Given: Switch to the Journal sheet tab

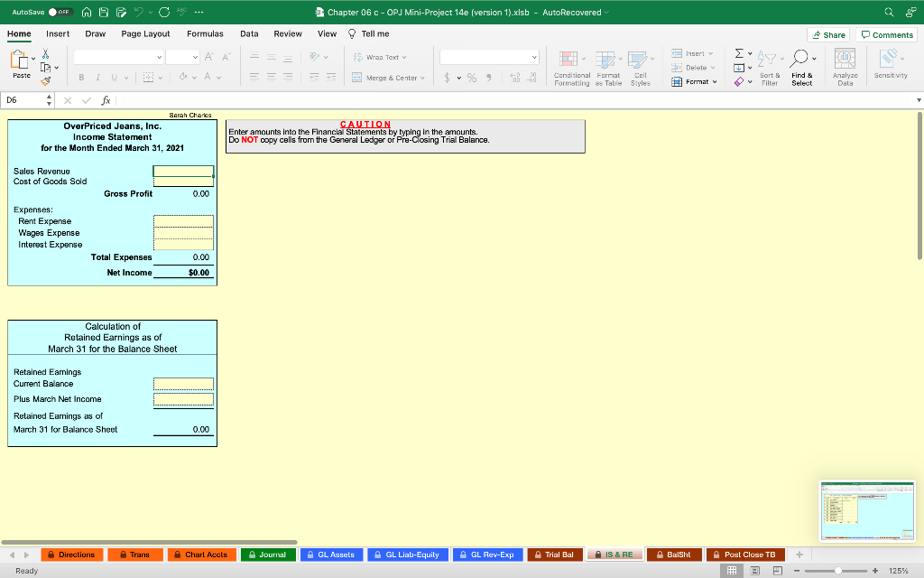Looking at the screenshot, I should click(268, 555).
